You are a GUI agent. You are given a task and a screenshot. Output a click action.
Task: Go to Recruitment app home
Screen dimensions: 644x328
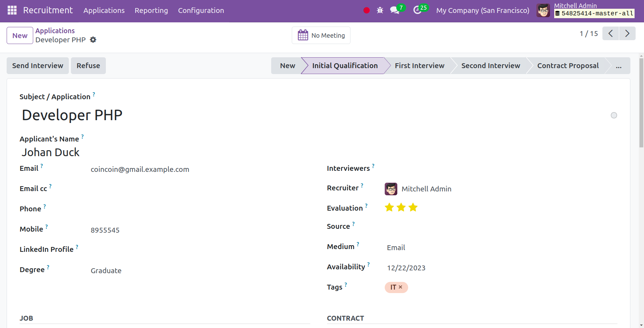(x=48, y=10)
